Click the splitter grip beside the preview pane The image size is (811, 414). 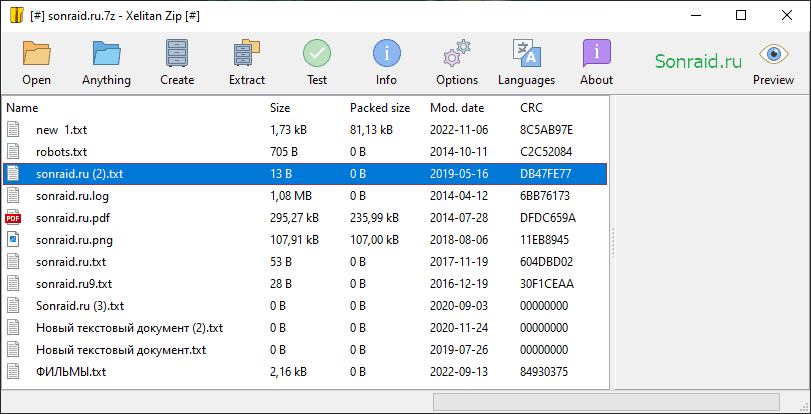coord(613,242)
